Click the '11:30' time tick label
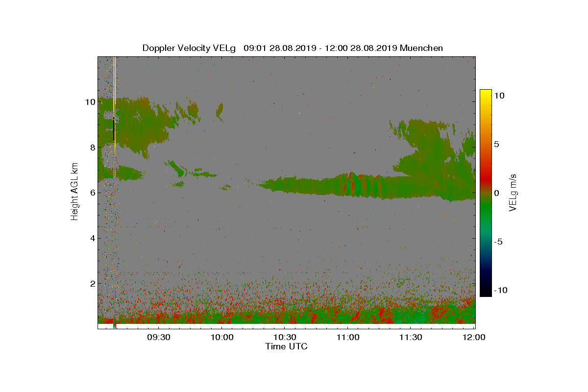The height and width of the screenshot is (392, 588). click(x=411, y=338)
